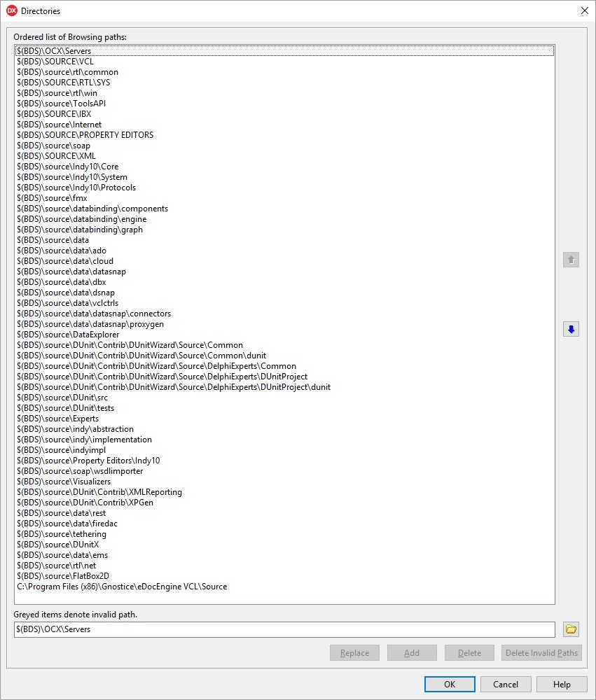Click the DX Directories title bar icon
The height and width of the screenshot is (700, 596).
(12, 10)
